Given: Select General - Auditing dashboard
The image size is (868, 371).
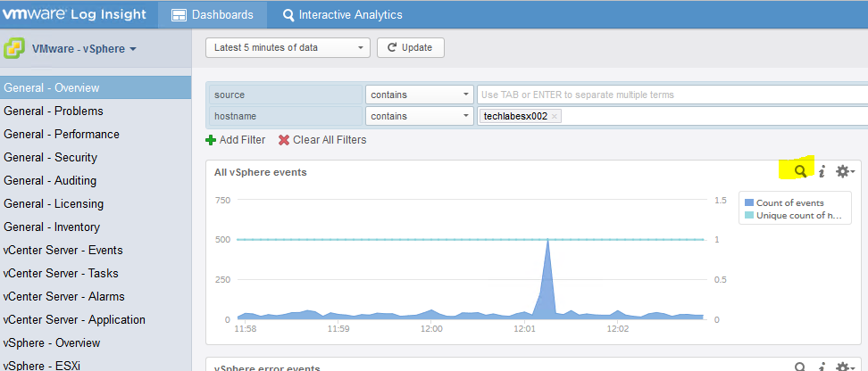Looking at the screenshot, I should point(96,181).
